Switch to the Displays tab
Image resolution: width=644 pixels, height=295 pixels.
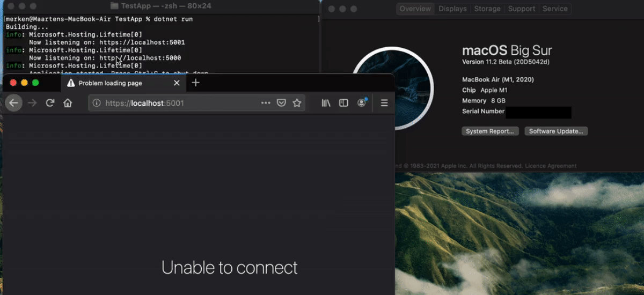click(452, 9)
